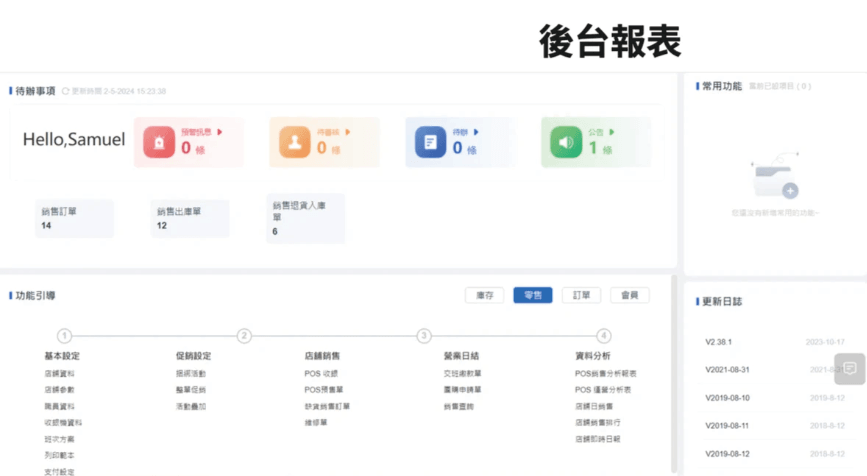Image resolution: width=867 pixels, height=476 pixels.
Task: Click the folder plus icon under 常用功能
Action: pyautogui.click(x=774, y=177)
